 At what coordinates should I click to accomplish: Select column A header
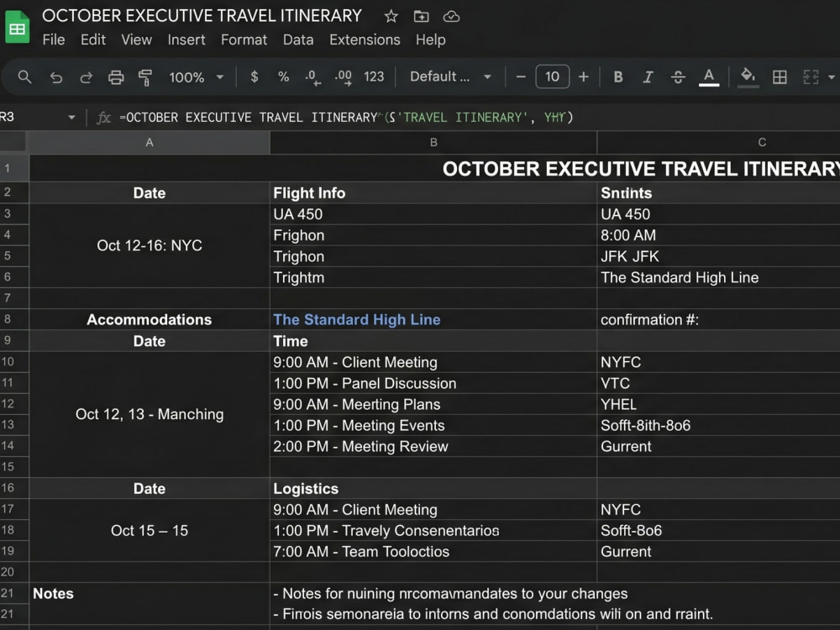click(x=150, y=143)
